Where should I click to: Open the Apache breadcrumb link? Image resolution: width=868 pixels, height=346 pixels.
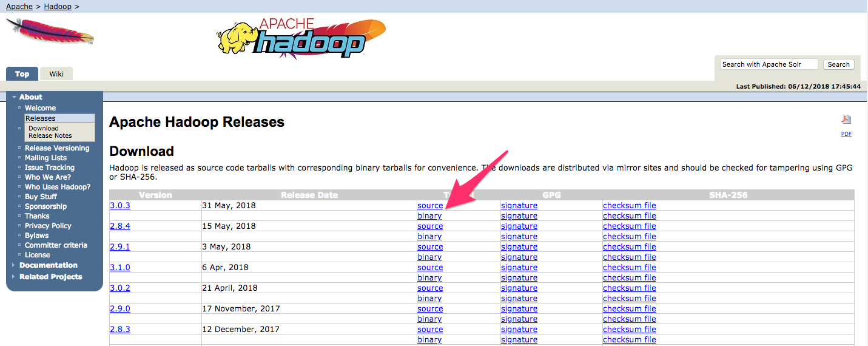coord(19,6)
